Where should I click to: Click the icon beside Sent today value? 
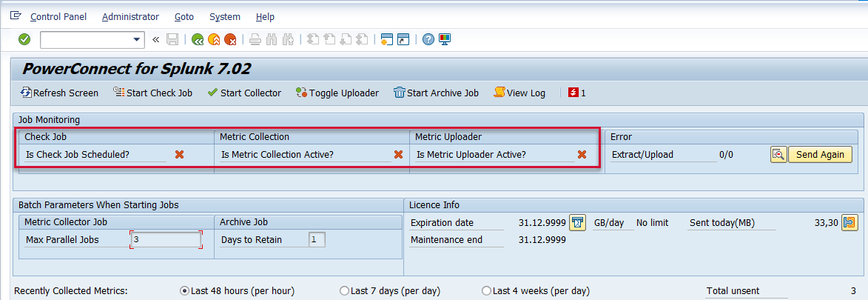[x=849, y=222]
